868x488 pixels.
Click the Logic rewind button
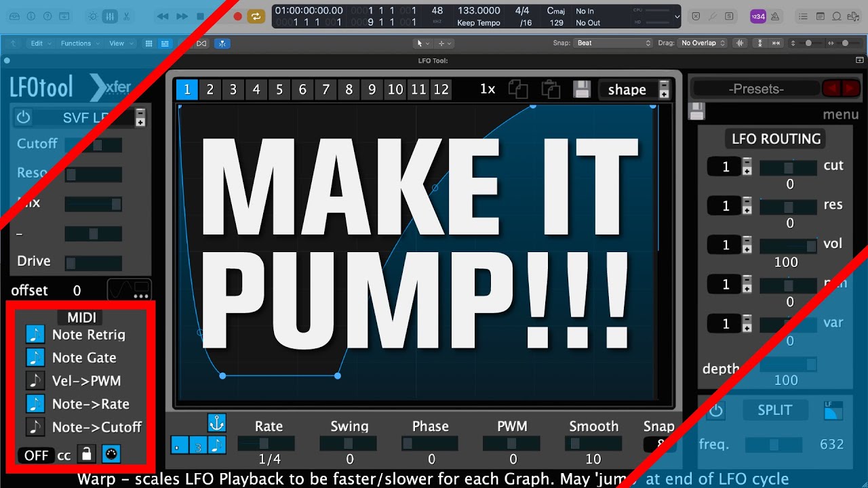(x=163, y=16)
